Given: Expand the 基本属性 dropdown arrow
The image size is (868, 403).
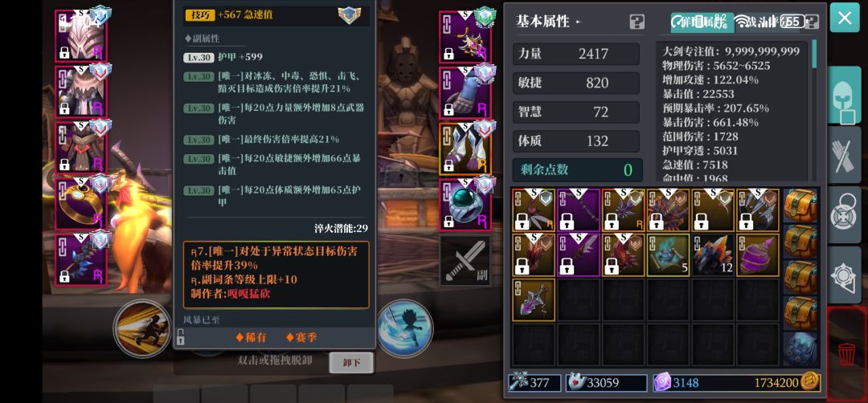Looking at the screenshot, I should [x=579, y=22].
